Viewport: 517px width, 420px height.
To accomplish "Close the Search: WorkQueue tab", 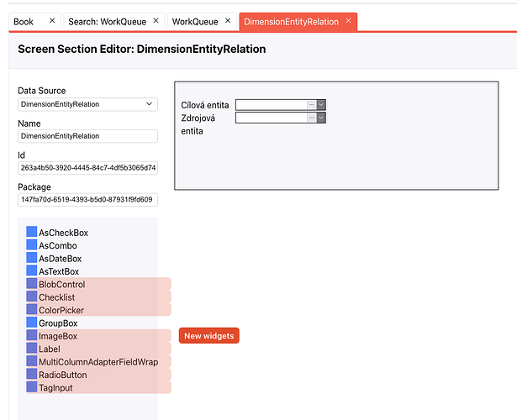I will click(x=156, y=21).
